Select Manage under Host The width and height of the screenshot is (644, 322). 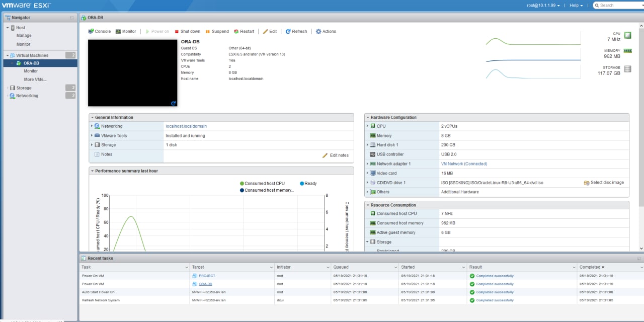click(24, 36)
